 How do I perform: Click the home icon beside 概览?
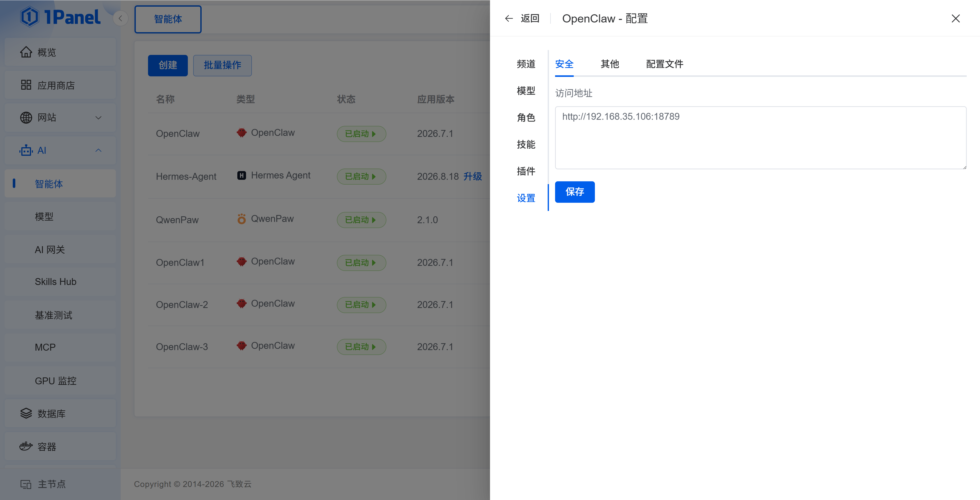[26, 52]
